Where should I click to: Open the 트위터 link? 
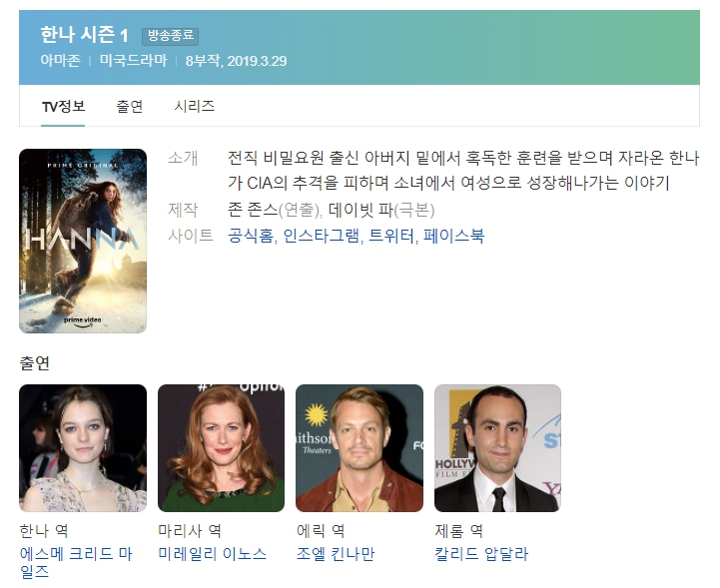coord(391,236)
